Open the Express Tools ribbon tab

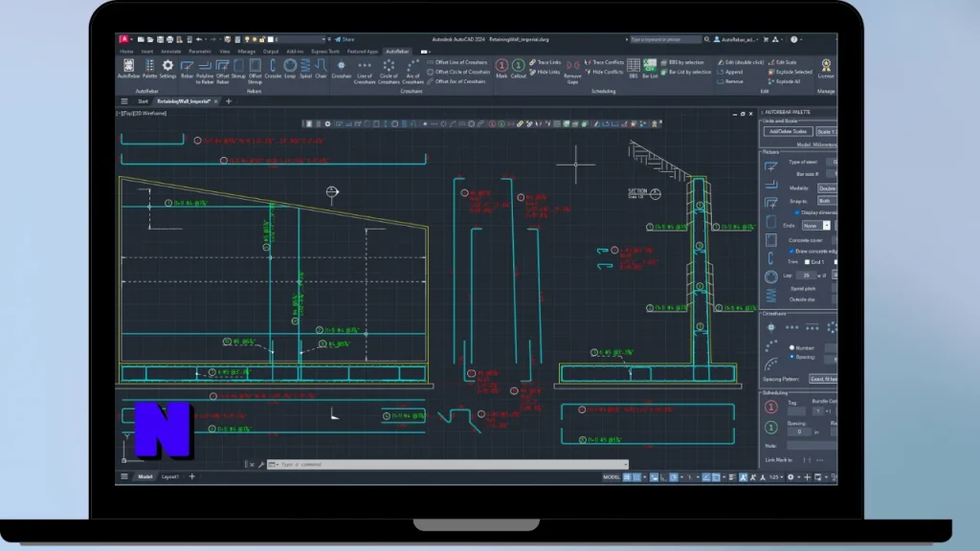tap(325, 52)
